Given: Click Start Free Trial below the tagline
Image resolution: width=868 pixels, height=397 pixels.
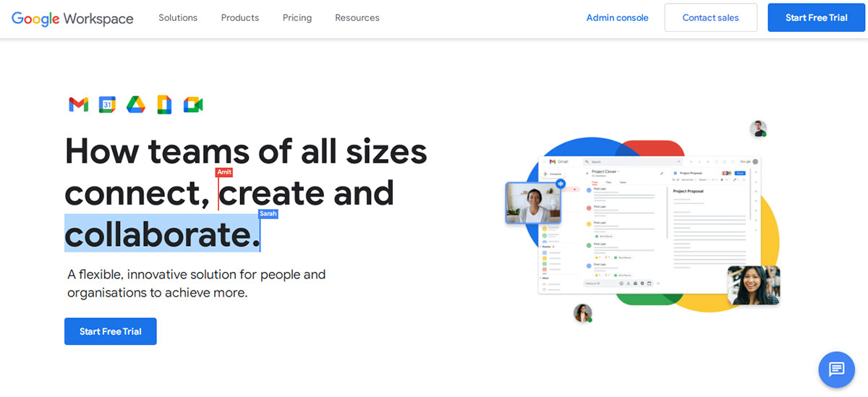Looking at the screenshot, I should (111, 331).
